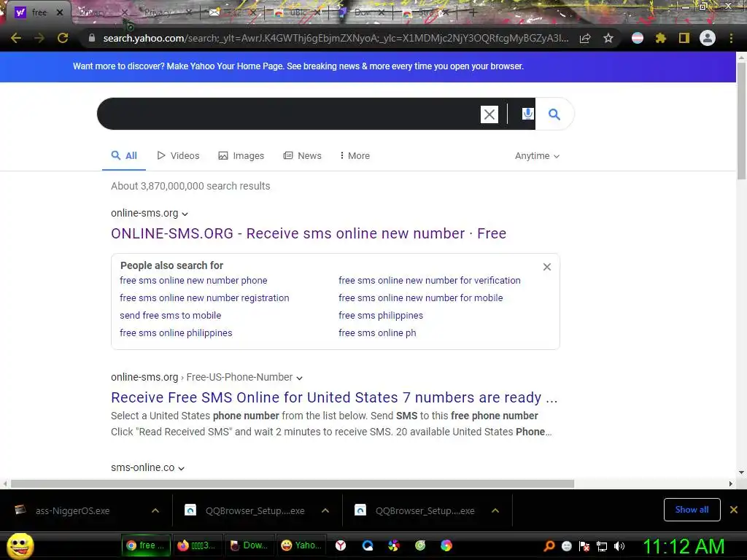
Task: Expand the caret beside the first online-sms.org URL
Action: point(185,214)
